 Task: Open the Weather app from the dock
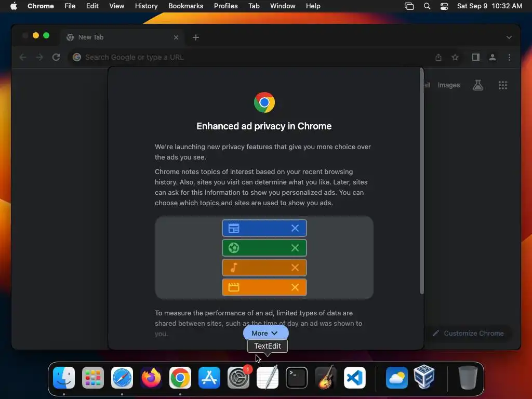[x=396, y=378]
